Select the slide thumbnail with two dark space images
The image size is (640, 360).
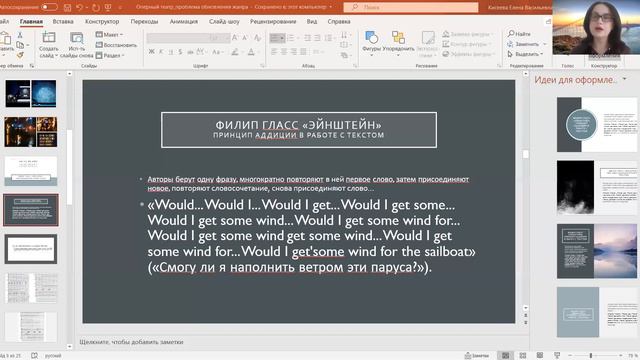[x=31, y=94]
